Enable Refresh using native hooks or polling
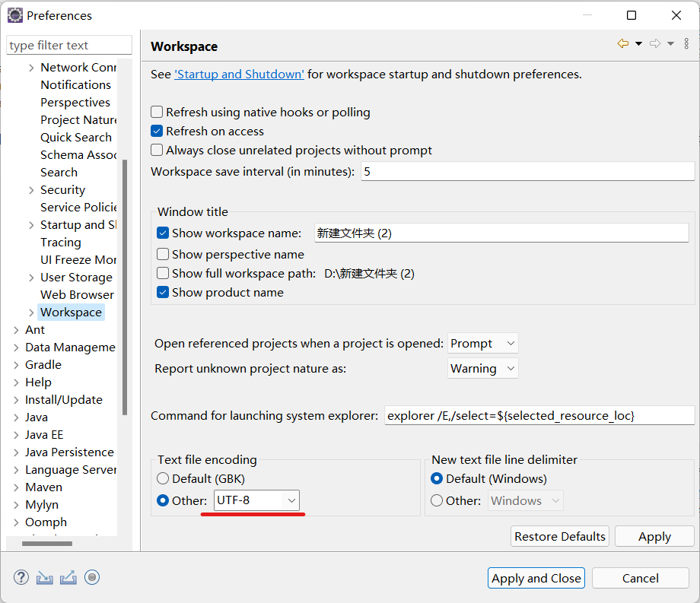This screenshot has height=603, width=700. click(157, 113)
